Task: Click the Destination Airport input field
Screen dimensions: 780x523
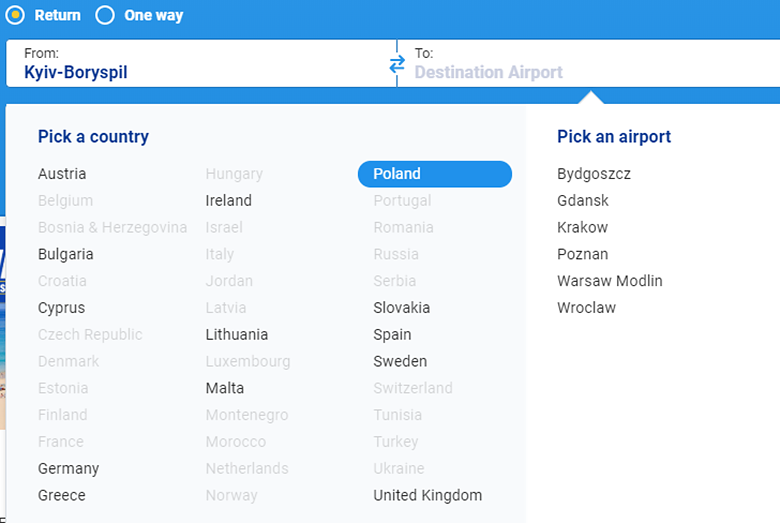Action: pos(590,72)
